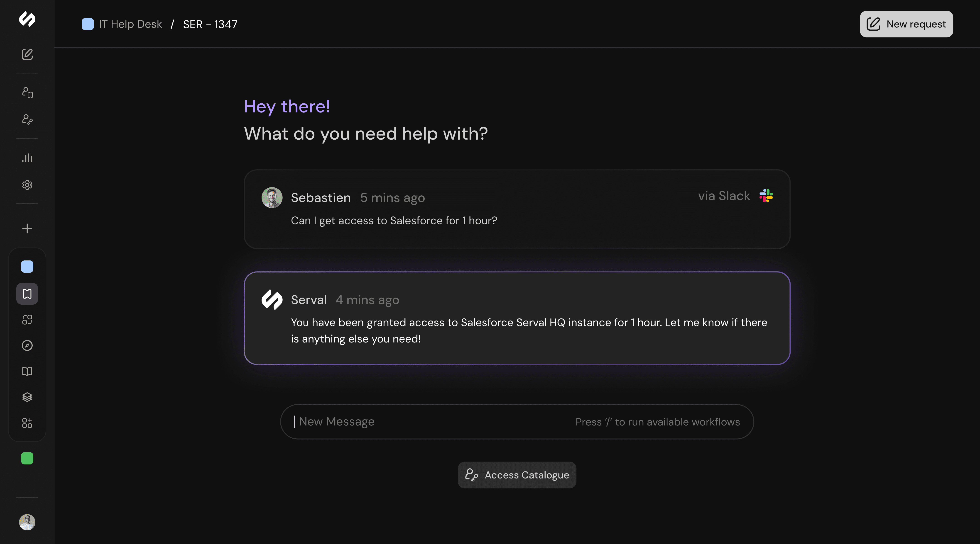Screen dimensions: 980x544
Task: Open the user profile avatar at bottom
Action: click(27, 522)
